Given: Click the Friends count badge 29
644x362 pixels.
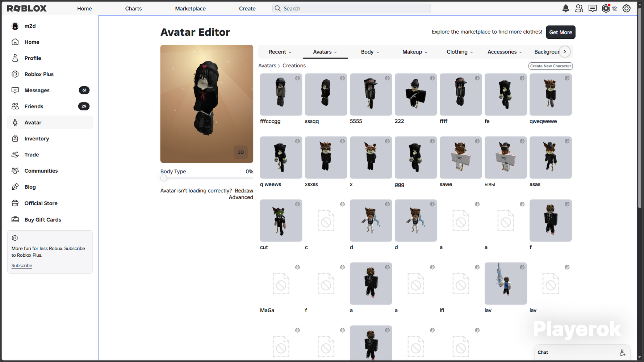Looking at the screenshot, I should (x=84, y=106).
